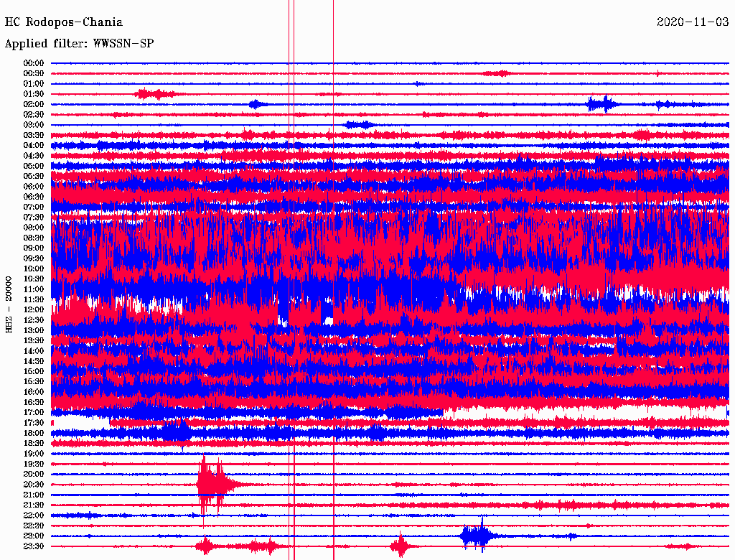Select the 21:30 time label
This screenshot has width=735, height=560.
pyautogui.click(x=34, y=505)
